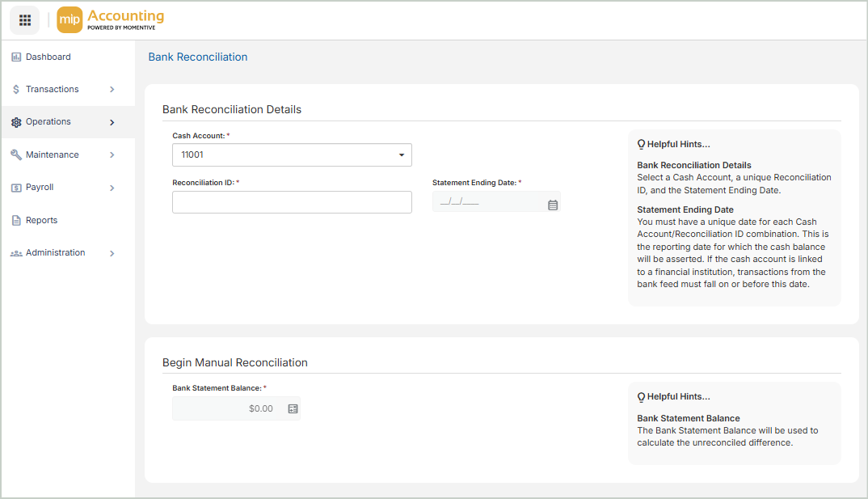Click the Reconciliation ID text field

tap(292, 202)
